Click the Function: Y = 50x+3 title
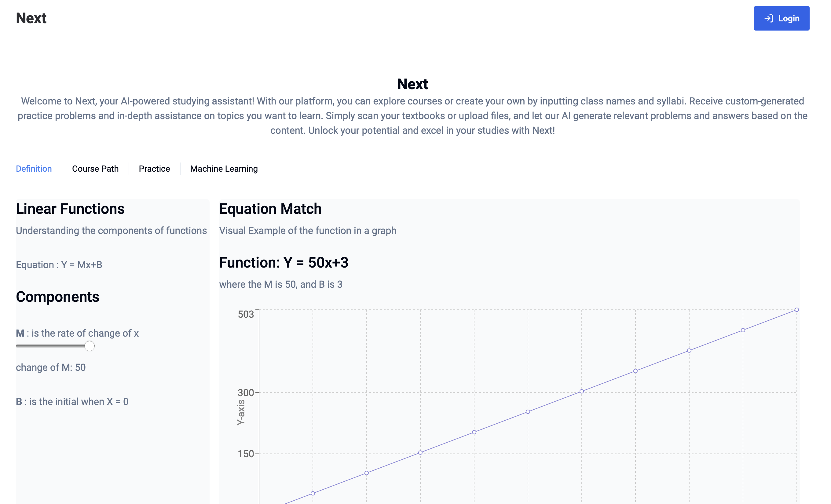831x504 pixels. [283, 263]
